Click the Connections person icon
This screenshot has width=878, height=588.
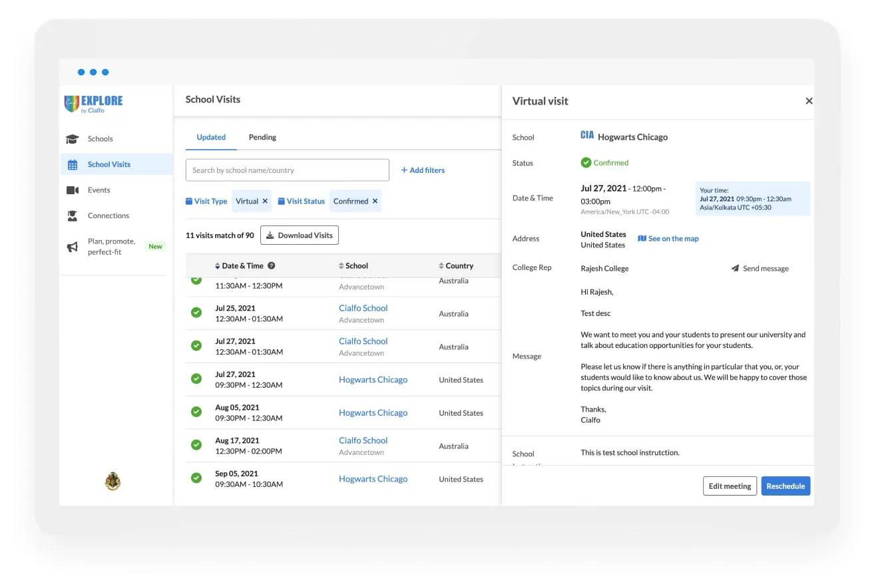[72, 216]
